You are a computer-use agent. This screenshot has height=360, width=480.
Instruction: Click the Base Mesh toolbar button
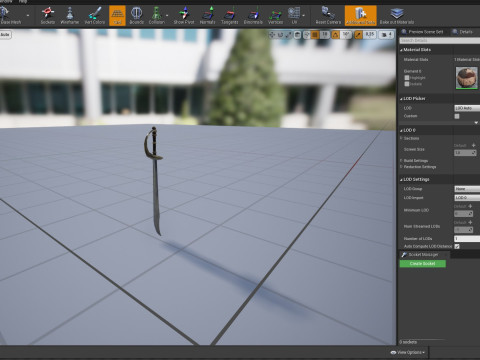11,15
